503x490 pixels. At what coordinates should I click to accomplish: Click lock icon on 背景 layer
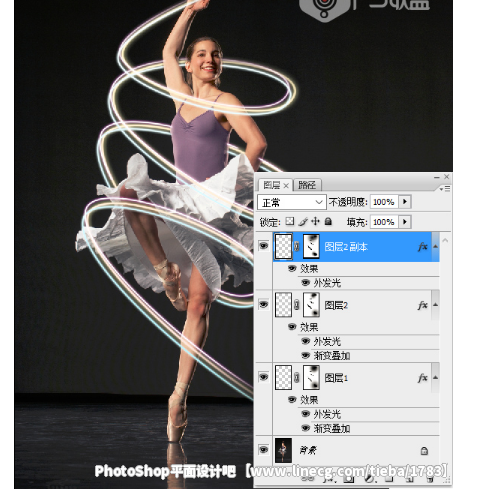click(x=424, y=451)
